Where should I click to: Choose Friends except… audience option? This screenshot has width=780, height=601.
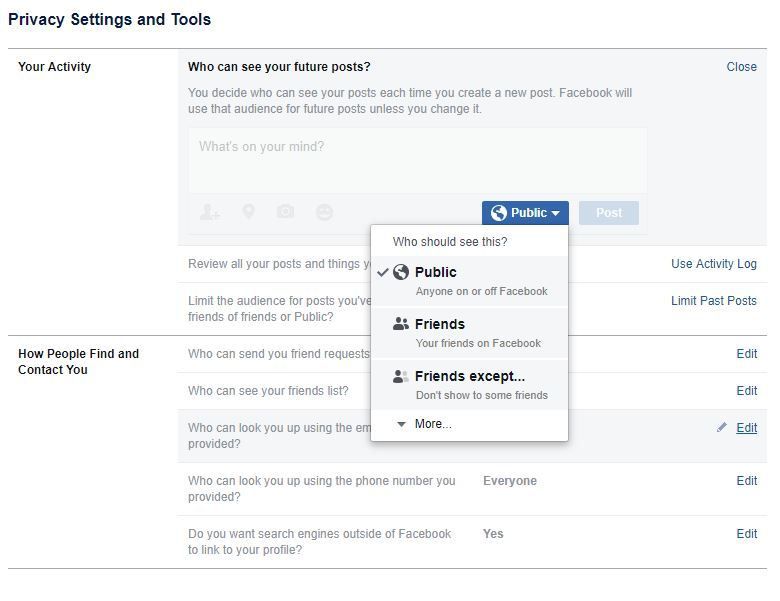[x=470, y=385]
